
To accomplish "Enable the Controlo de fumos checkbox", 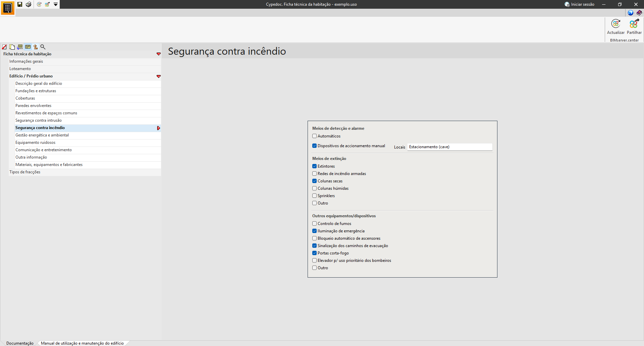I will click(x=315, y=224).
